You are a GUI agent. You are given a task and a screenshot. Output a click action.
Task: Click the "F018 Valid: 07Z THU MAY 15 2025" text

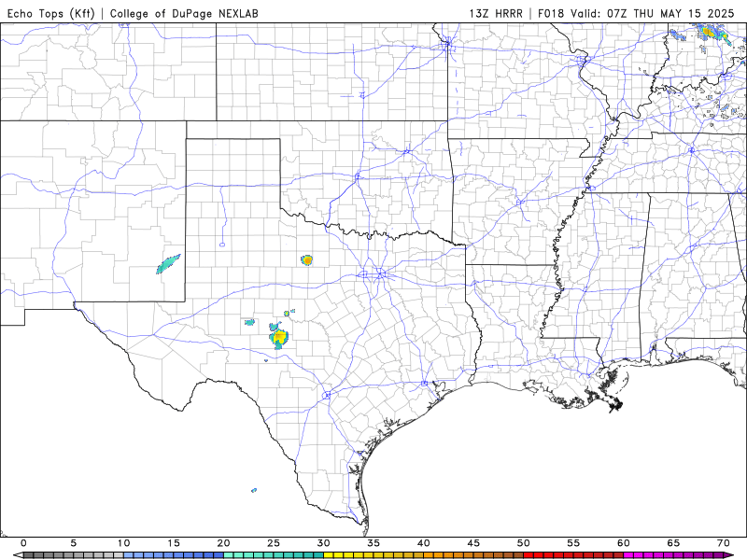tap(636, 13)
